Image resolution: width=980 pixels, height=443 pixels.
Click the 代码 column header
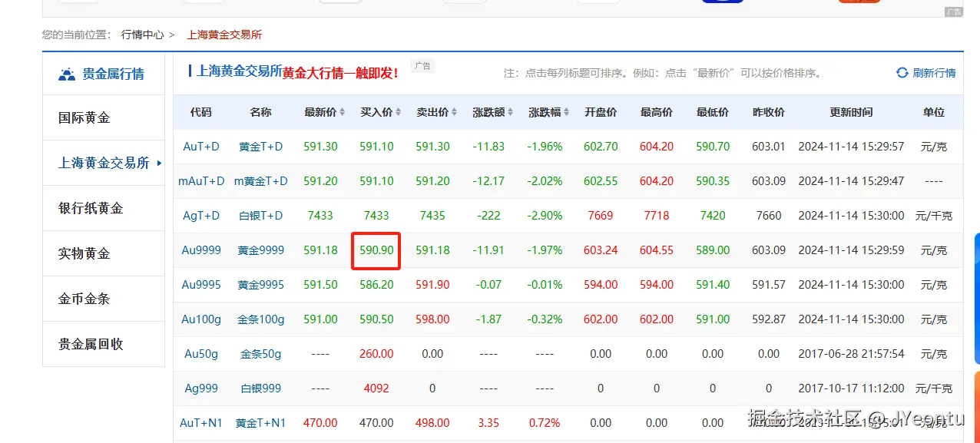pyautogui.click(x=201, y=112)
